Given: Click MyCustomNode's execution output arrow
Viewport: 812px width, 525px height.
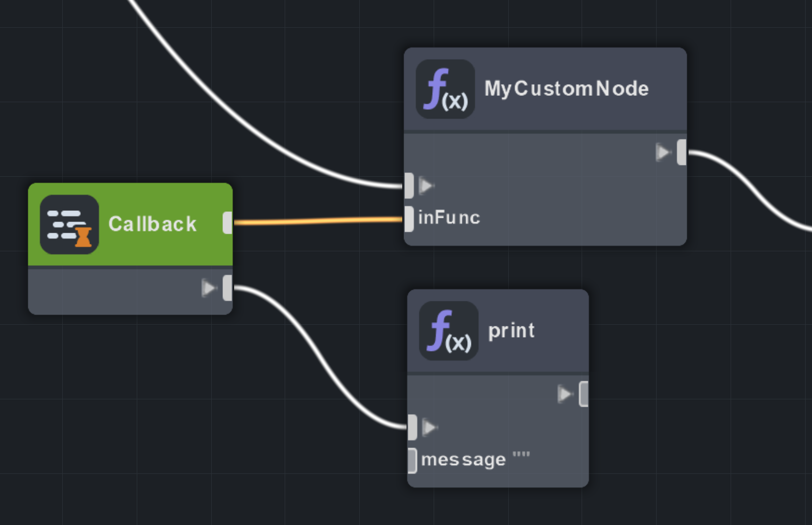Looking at the screenshot, I should 662,152.
